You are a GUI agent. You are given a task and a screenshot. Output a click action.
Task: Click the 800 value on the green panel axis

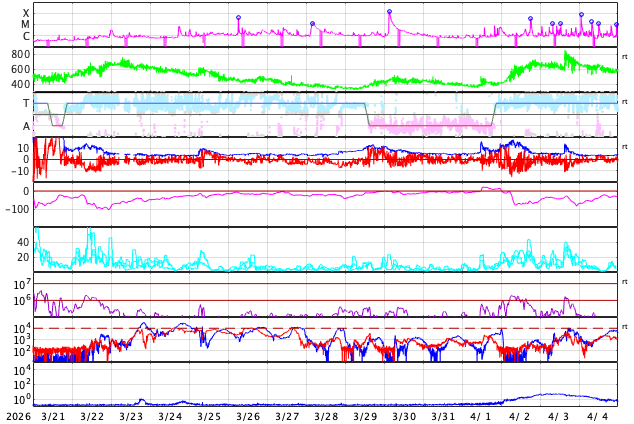tap(20, 54)
